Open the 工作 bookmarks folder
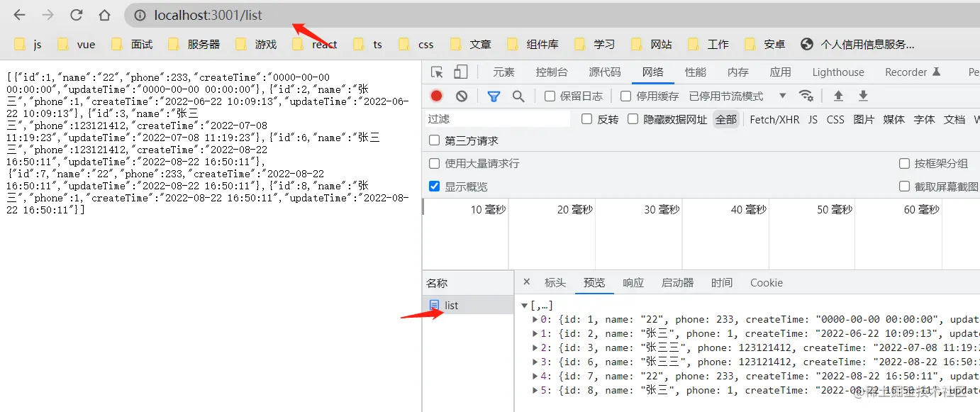Image resolution: width=980 pixels, height=412 pixels. point(708,44)
